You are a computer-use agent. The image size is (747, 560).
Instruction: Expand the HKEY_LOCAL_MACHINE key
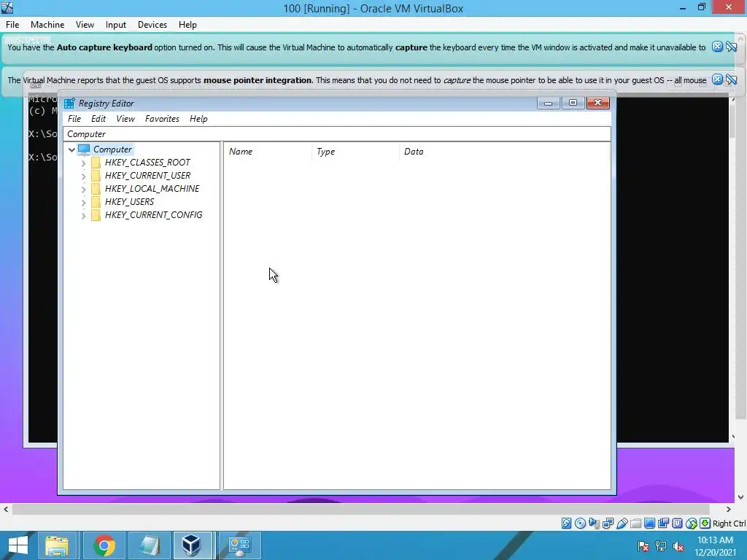click(83, 189)
